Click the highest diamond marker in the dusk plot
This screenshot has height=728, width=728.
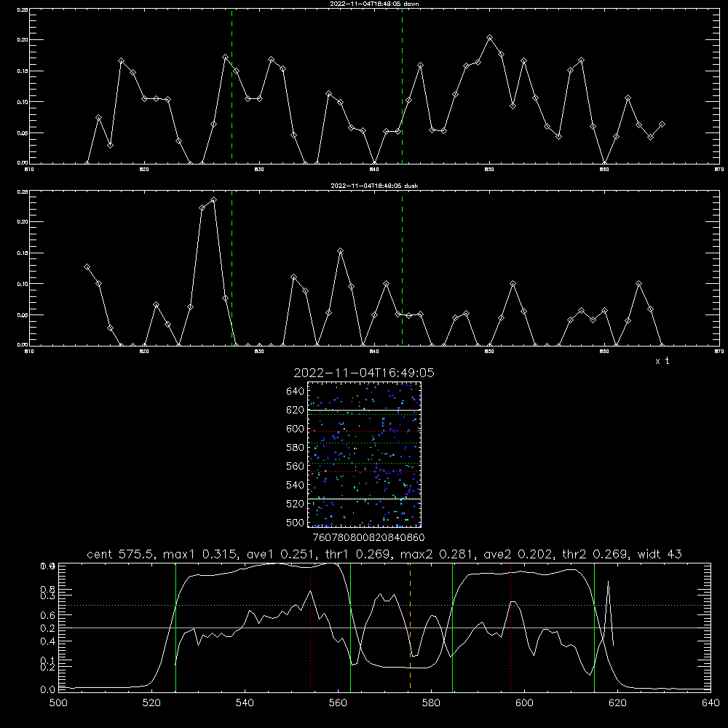tap(213, 200)
